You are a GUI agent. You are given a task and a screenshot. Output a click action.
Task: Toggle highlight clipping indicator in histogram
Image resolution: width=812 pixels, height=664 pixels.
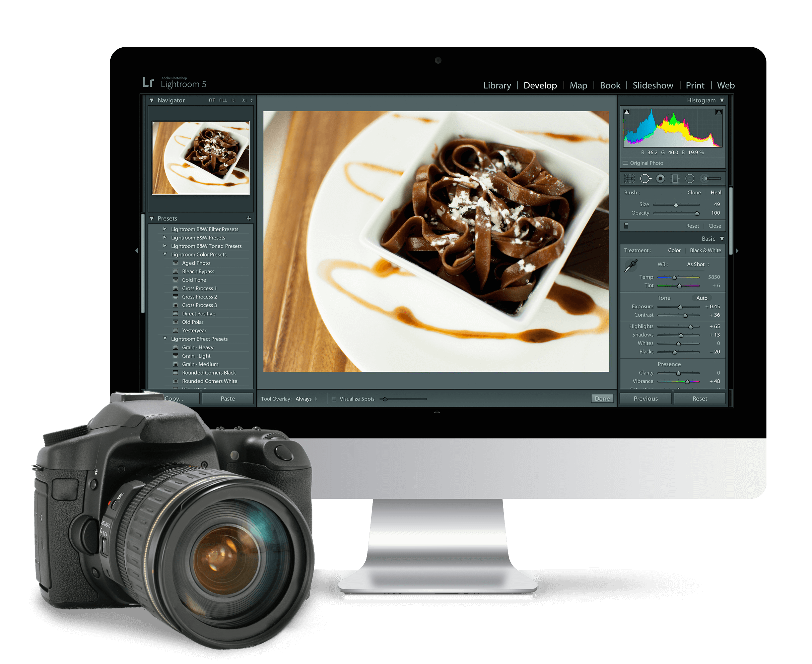(719, 112)
